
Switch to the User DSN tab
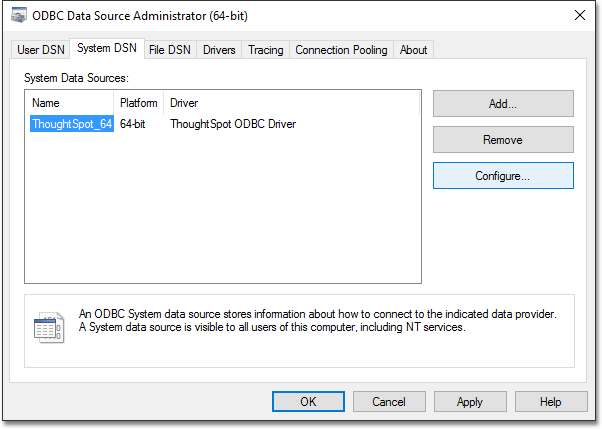[41, 50]
